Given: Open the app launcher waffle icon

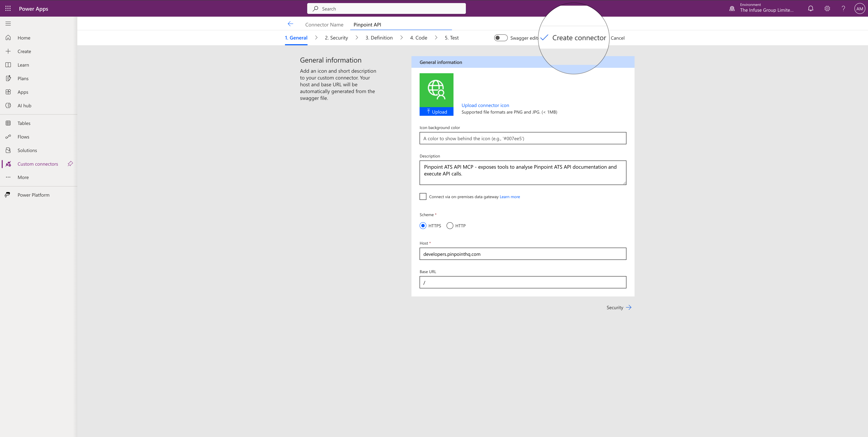Looking at the screenshot, I should click(8, 8).
